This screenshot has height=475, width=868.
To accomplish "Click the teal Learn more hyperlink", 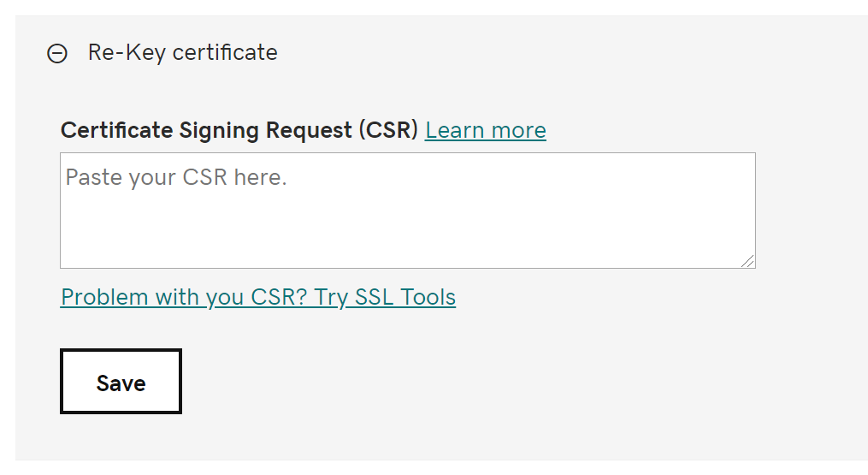I will coord(485,130).
